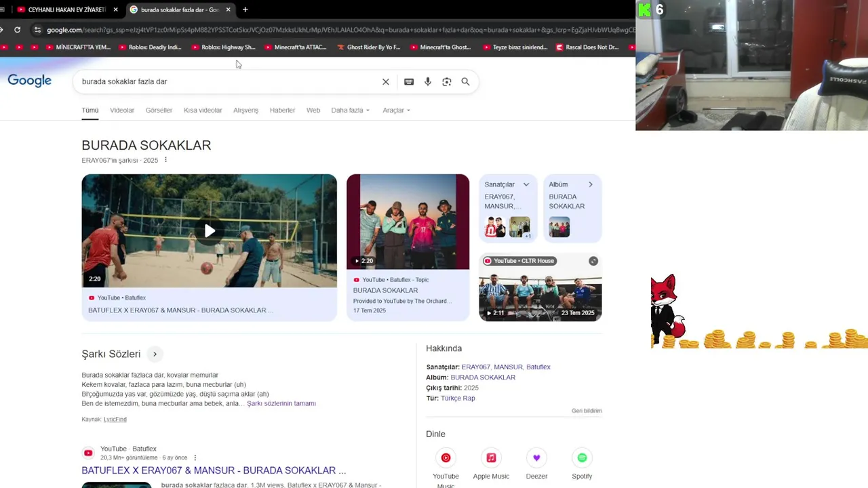Screen dimensions: 868x488
Task: Play the main BURADA SOKAKLAR video
Action: click(x=210, y=231)
